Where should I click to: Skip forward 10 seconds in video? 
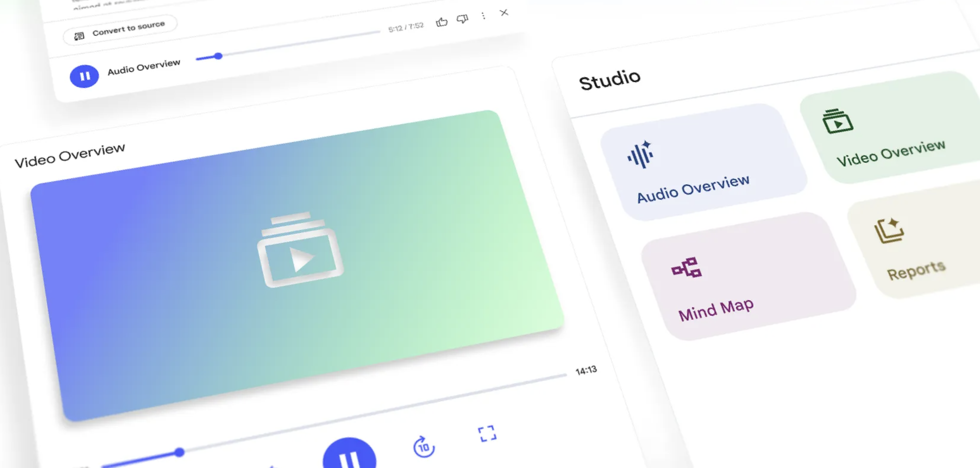click(423, 447)
